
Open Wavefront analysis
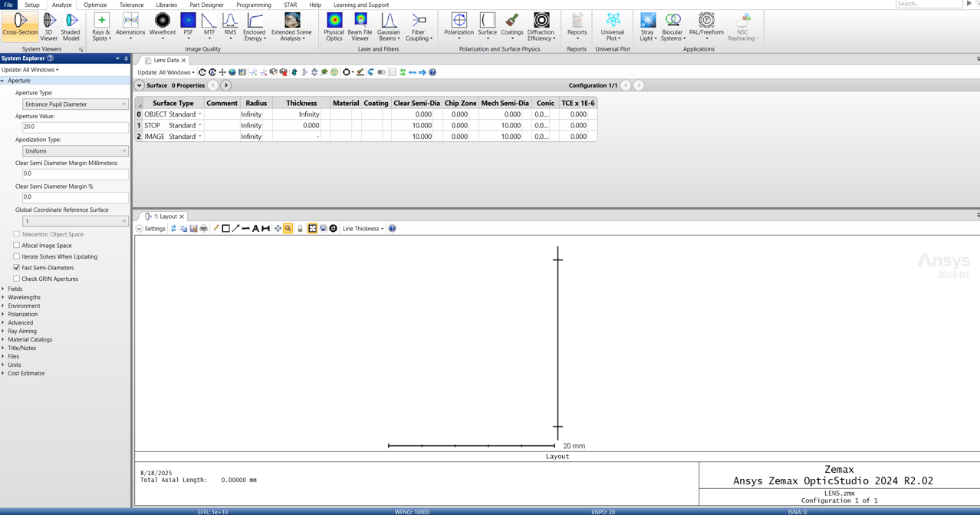(162, 25)
